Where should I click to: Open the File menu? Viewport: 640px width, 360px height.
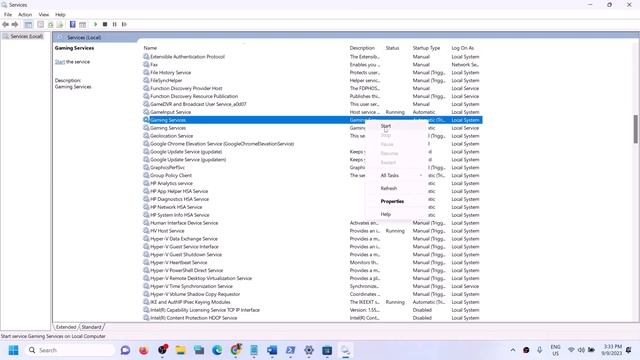pyautogui.click(x=8, y=15)
